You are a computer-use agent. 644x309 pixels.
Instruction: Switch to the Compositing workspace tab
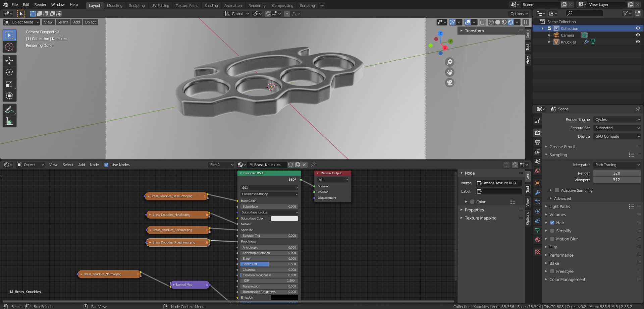[282, 5]
